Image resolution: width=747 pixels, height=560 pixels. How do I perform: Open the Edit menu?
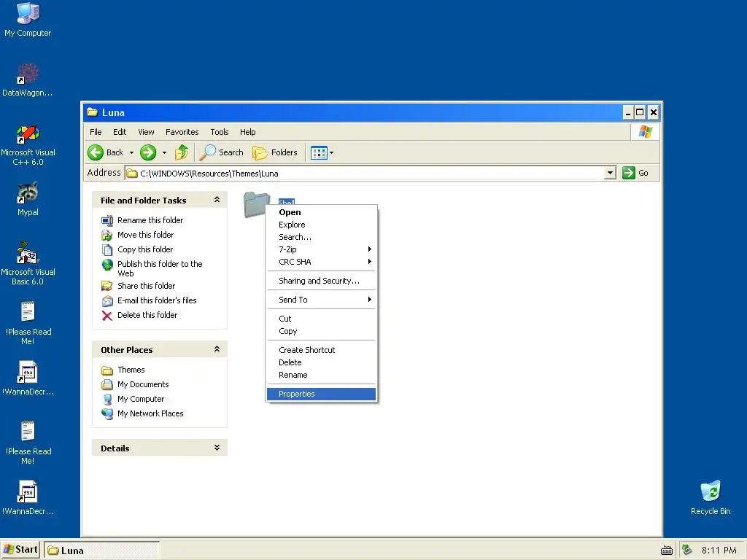[x=120, y=132]
